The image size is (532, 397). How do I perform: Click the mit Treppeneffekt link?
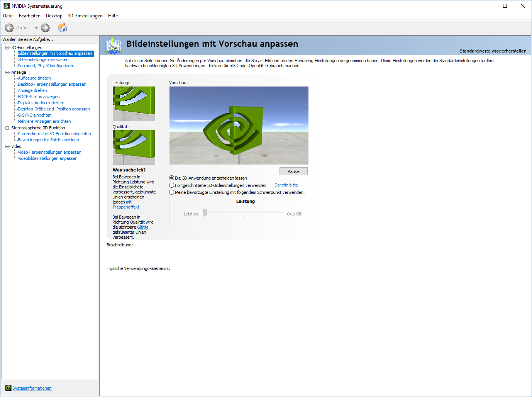pos(126,207)
